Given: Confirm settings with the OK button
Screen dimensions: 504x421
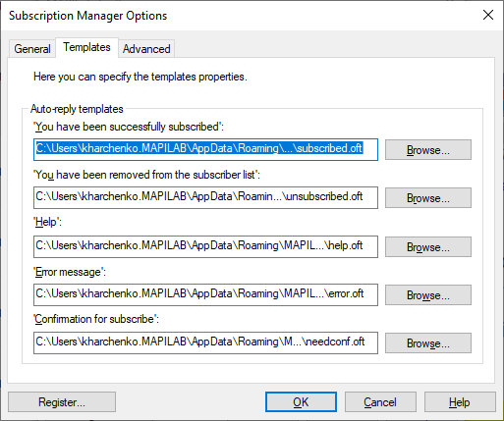Looking at the screenshot, I should click(x=301, y=402).
